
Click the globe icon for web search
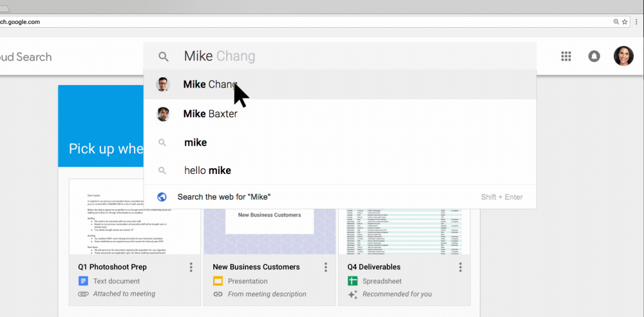162,197
